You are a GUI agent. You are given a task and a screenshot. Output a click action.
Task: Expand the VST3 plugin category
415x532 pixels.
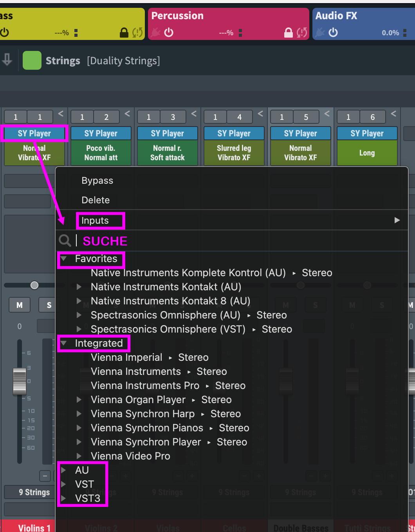point(64,498)
